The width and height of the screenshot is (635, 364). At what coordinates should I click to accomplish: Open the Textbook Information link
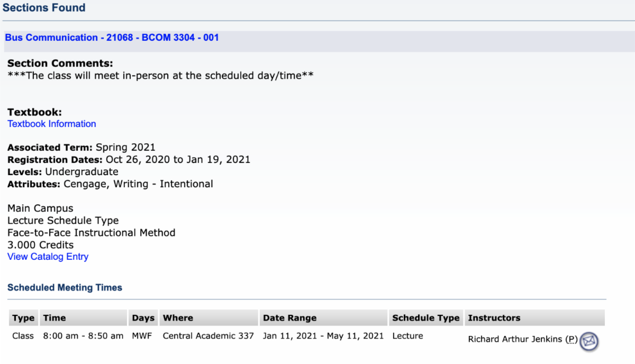(x=52, y=124)
